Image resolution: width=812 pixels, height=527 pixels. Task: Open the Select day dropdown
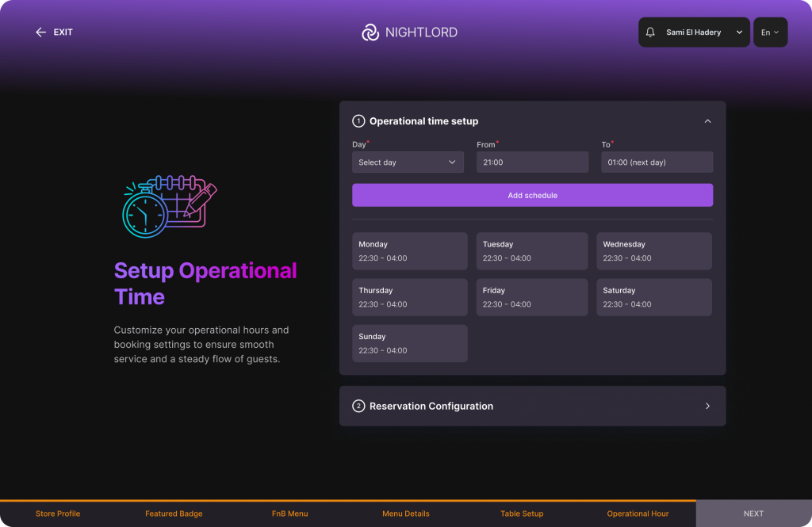tap(408, 162)
